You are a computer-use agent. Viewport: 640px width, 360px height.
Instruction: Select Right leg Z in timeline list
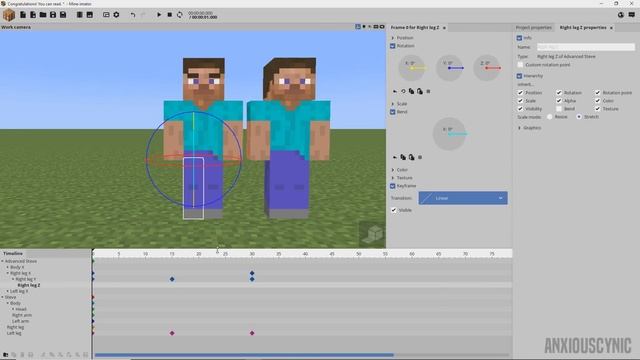pos(29,285)
